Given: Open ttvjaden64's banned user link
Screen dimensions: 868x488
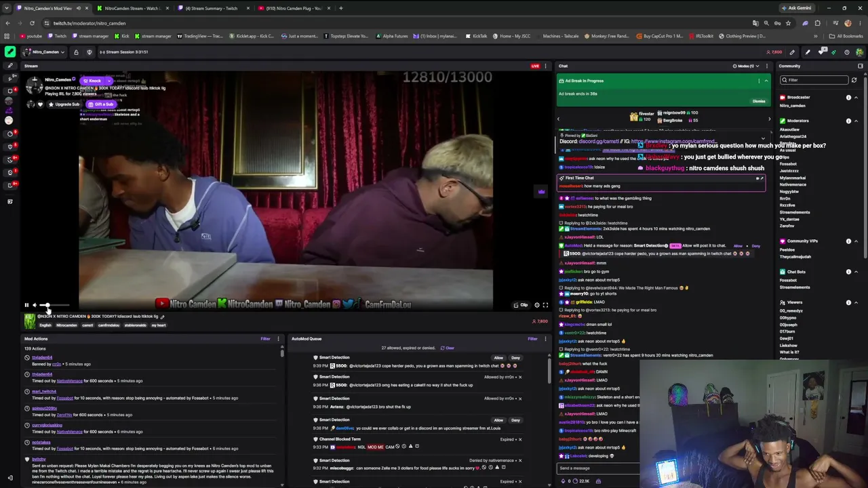Looking at the screenshot, I should (x=42, y=357).
